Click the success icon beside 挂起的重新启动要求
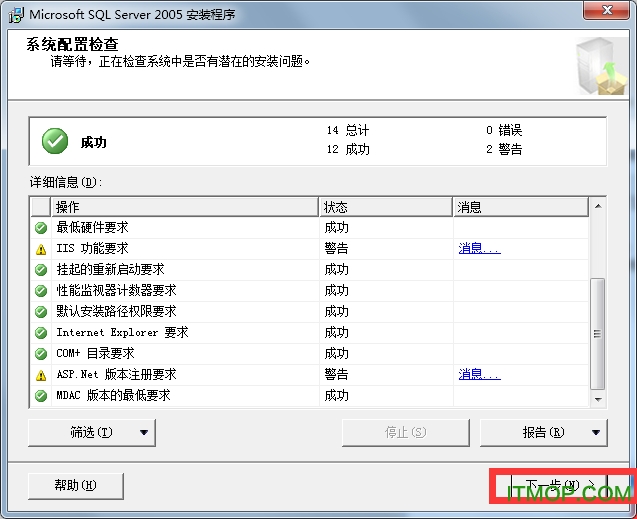637x519 pixels. pos(41,270)
